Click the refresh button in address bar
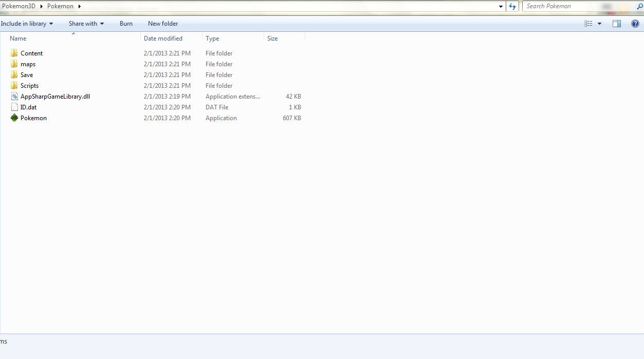Screen dimensions: 644x359 click(x=512, y=6)
